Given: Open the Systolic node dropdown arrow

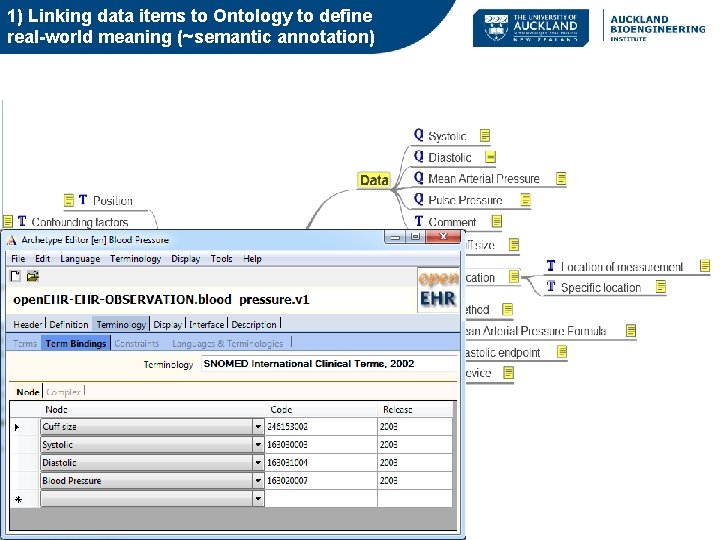Looking at the screenshot, I should pos(258,444).
